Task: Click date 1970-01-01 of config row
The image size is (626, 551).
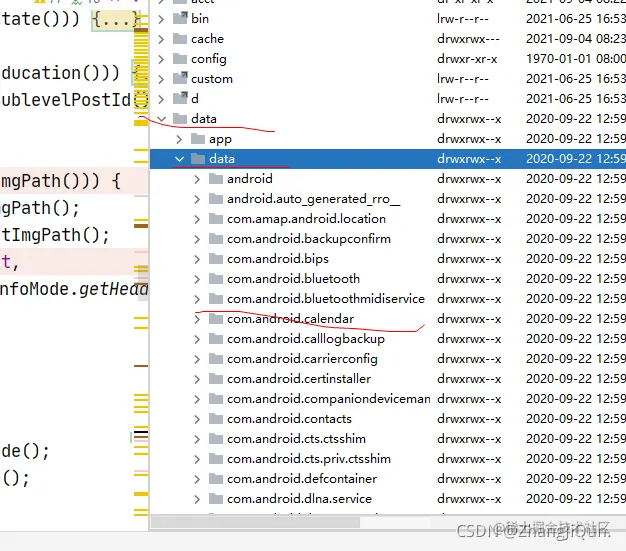Action: click(559, 59)
